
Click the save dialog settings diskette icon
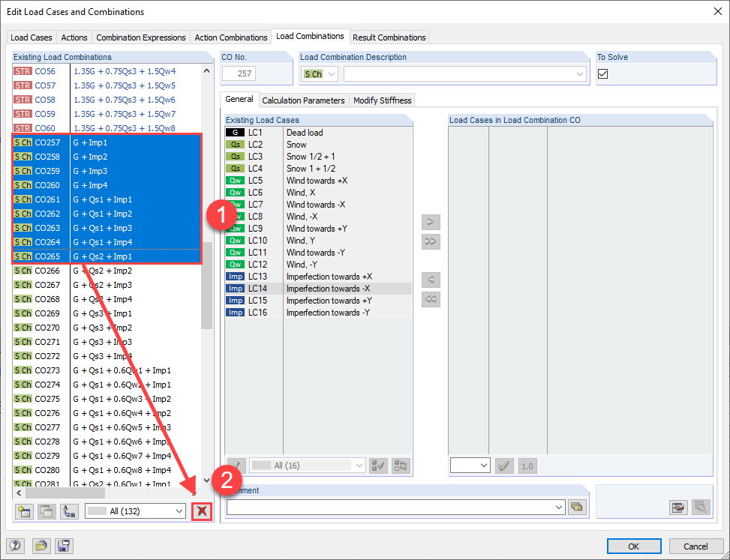64,546
